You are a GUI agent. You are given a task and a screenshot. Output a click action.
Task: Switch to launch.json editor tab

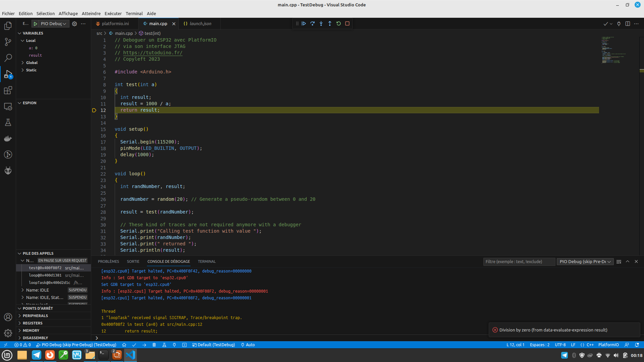(x=200, y=23)
